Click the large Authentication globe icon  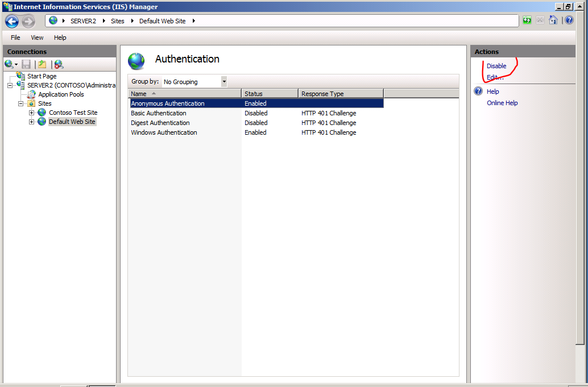click(136, 61)
